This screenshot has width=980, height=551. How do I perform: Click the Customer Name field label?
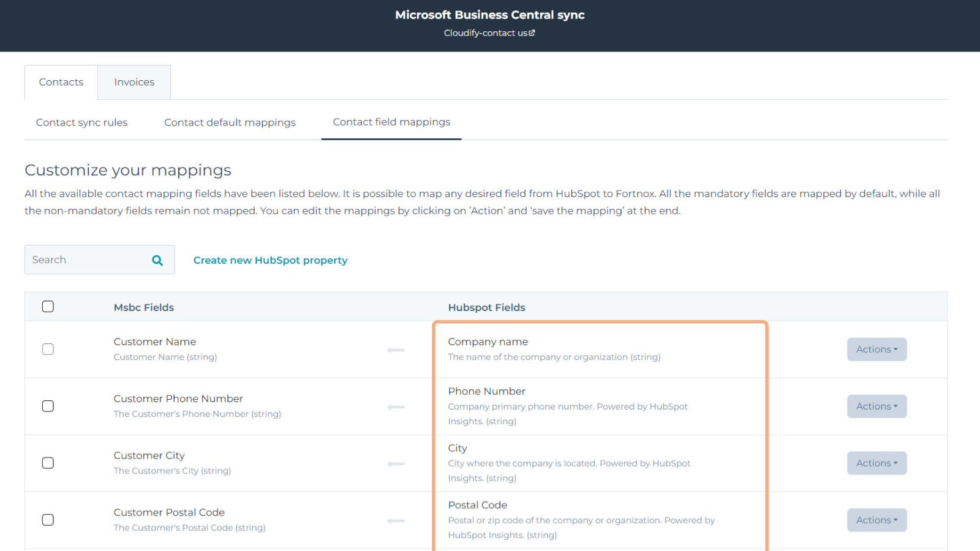tap(155, 342)
